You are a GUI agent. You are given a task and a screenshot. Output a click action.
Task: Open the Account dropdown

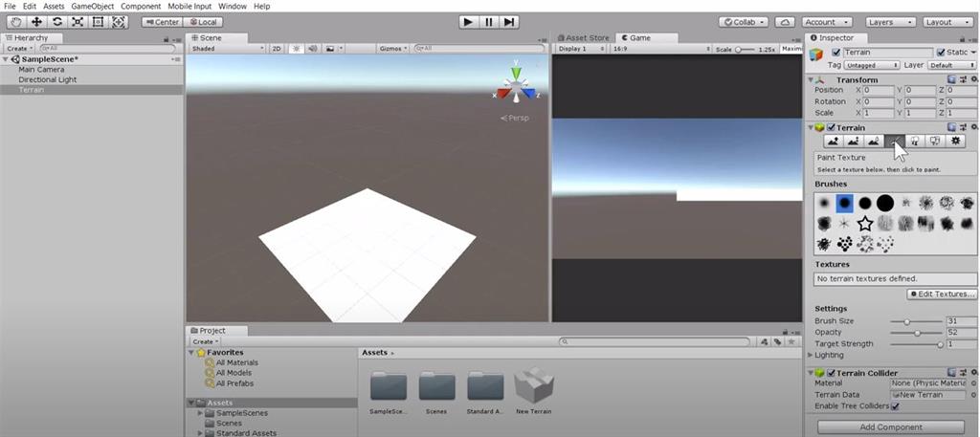click(x=828, y=22)
